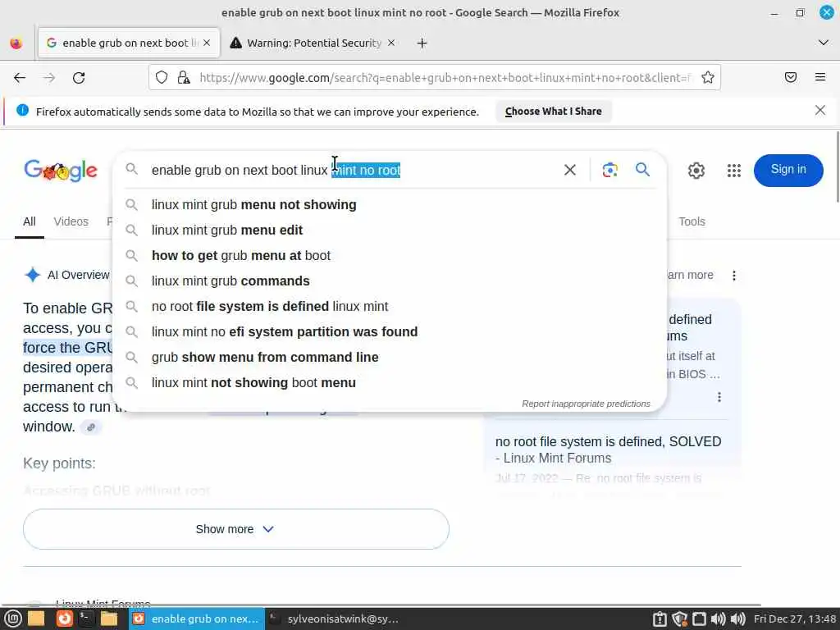Open Google quick settings gear
This screenshot has height=630, width=840.
pyautogui.click(x=696, y=171)
